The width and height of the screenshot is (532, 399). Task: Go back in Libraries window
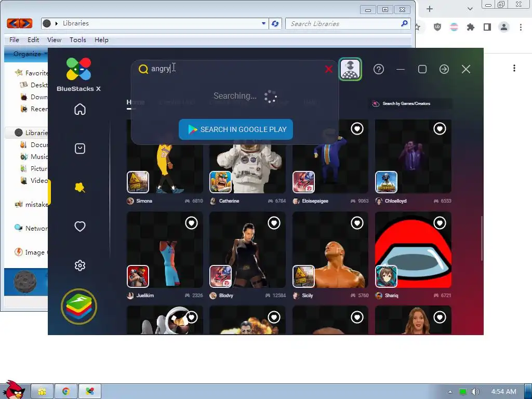click(x=13, y=23)
